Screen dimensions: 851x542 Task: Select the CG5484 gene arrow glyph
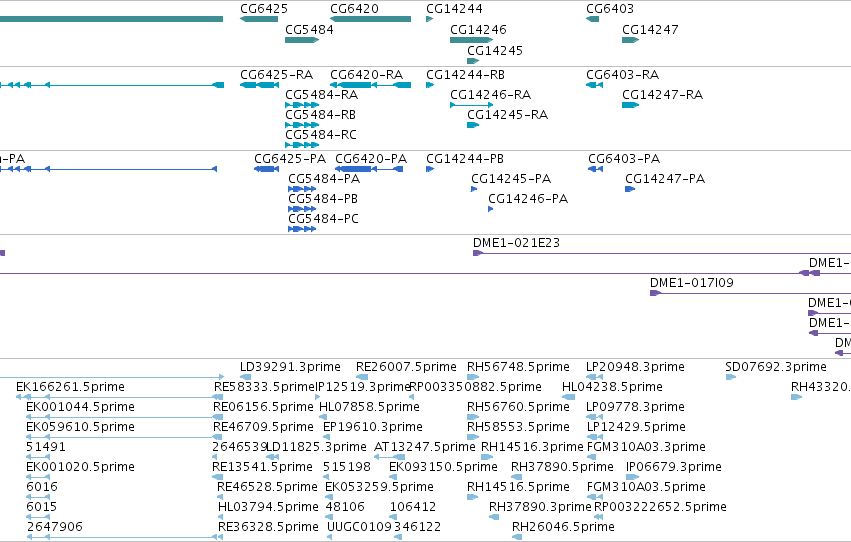302,40
